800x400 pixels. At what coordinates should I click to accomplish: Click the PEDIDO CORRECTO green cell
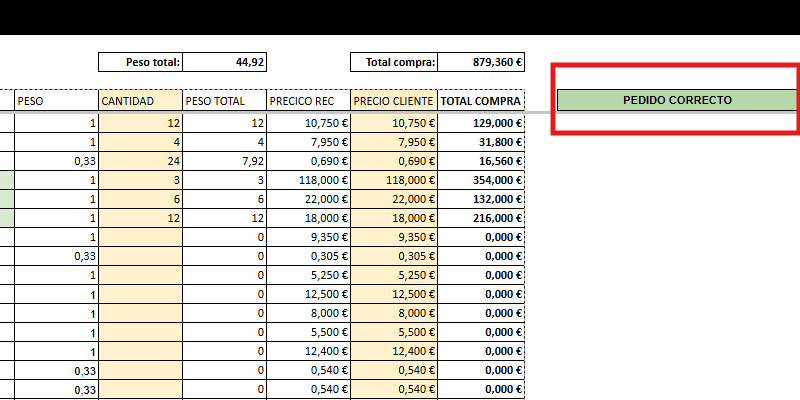(677, 100)
